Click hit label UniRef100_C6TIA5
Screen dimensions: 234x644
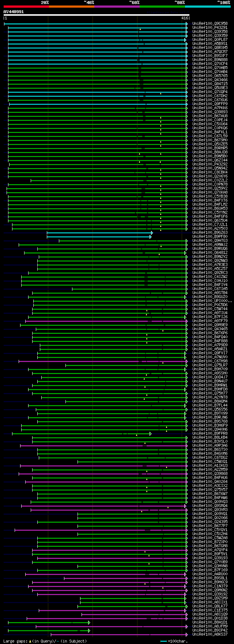(210, 289)
